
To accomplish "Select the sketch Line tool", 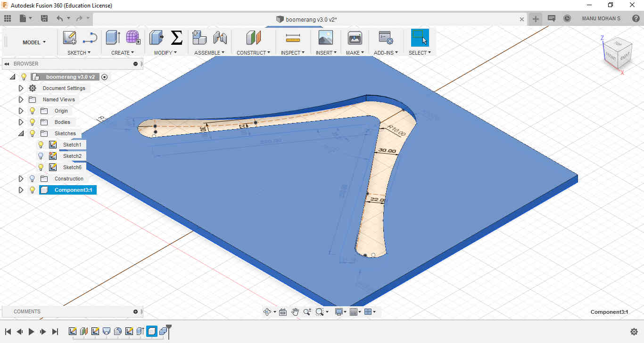I will (90, 38).
